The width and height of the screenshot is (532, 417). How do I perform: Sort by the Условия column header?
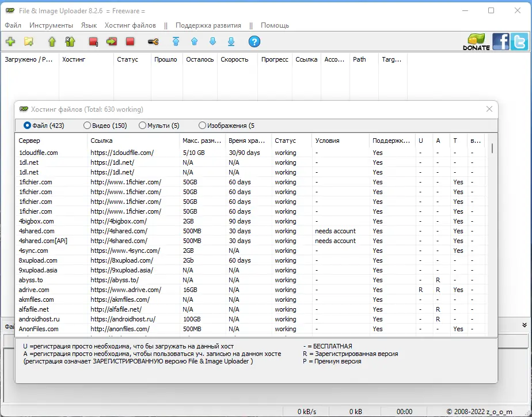340,141
